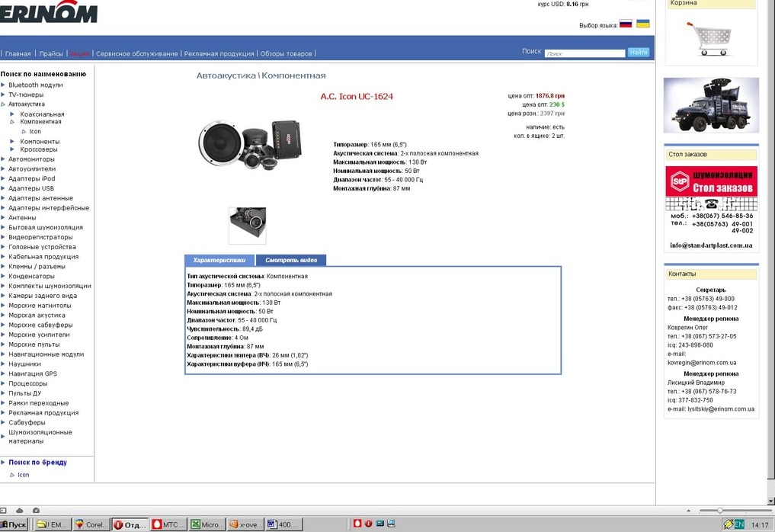Click the small speaker product thumbnail
This screenshot has width=775, height=532.
pos(247,225)
